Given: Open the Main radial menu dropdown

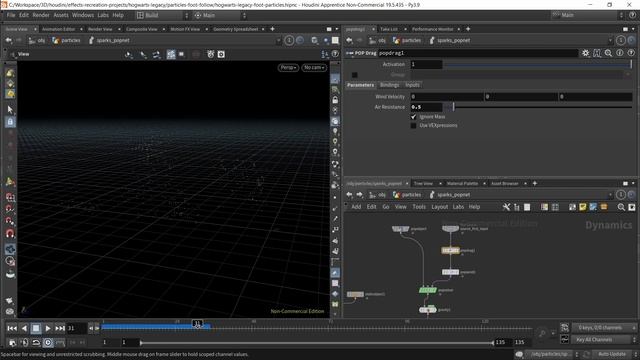Looking at the screenshot, I should pos(220,15).
